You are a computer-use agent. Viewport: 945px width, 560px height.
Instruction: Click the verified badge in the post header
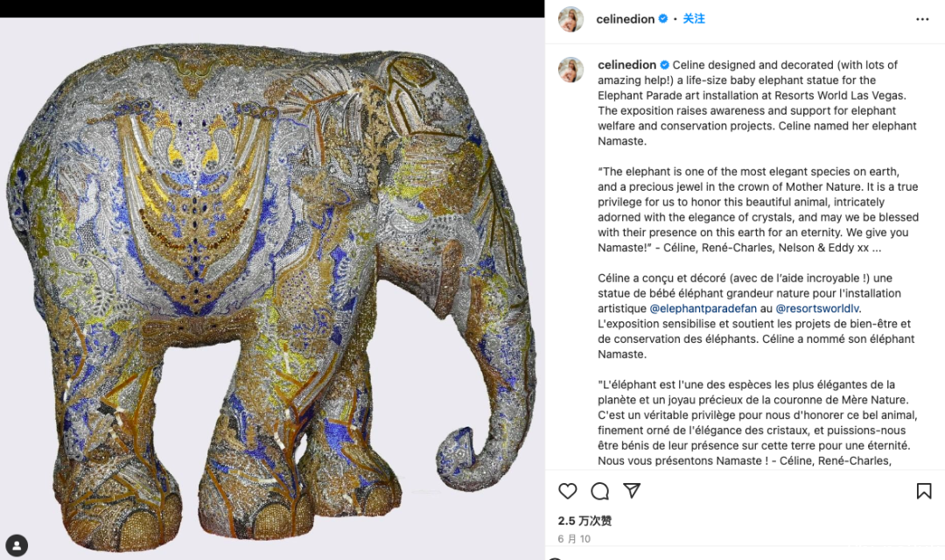pos(663,18)
